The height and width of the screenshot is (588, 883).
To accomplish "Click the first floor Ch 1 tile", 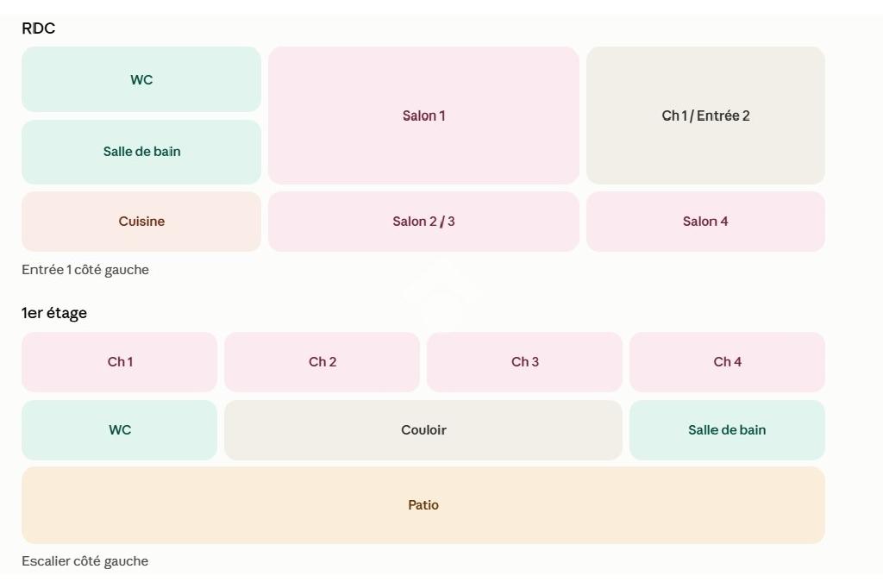I will point(119,361).
